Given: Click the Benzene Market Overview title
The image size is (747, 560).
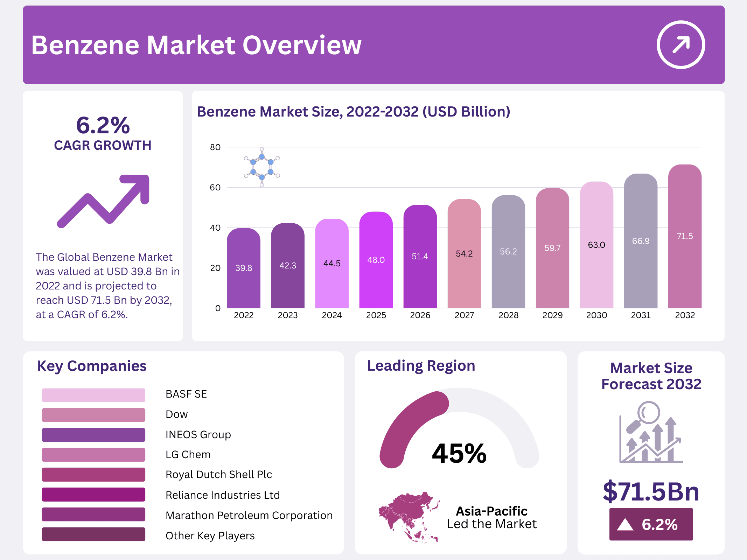Looking at the screenshot, I should (196, 45).
